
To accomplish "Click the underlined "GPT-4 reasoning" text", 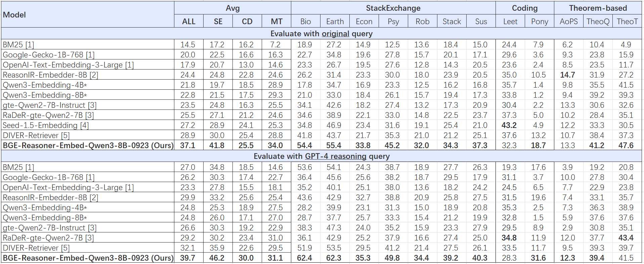I will pos(335,156).
